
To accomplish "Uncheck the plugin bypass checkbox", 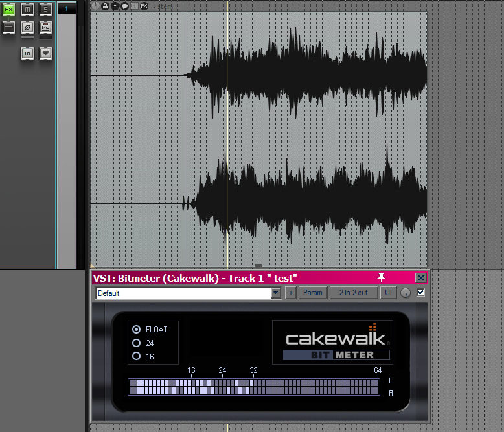I will (x=420, y=293).
